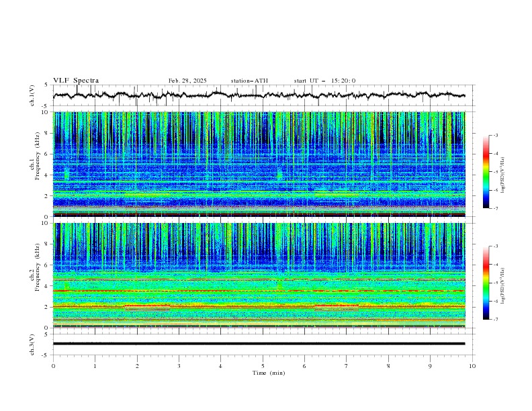Select the date "Feb. 28, 2025"
The image size is (532, 411).
tap(187, 81)
